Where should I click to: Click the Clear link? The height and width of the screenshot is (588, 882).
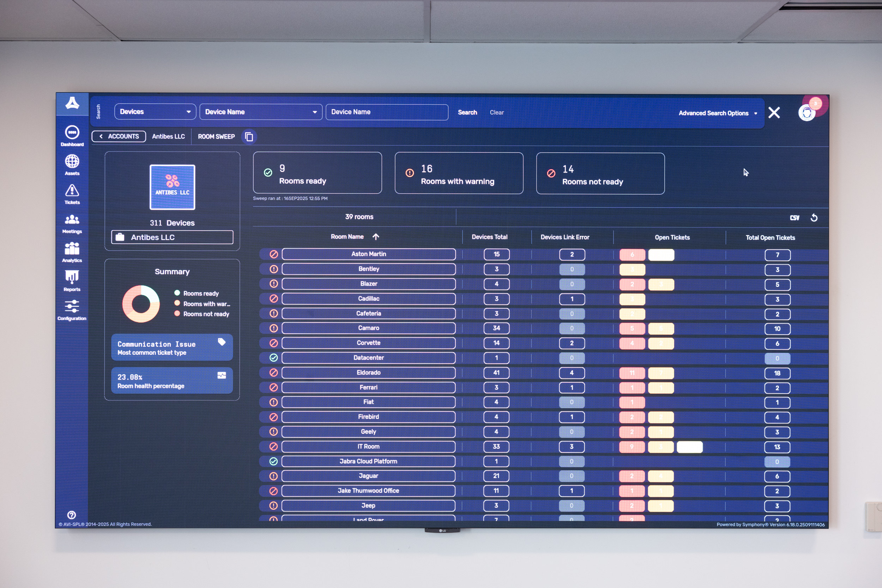(497, 113)
